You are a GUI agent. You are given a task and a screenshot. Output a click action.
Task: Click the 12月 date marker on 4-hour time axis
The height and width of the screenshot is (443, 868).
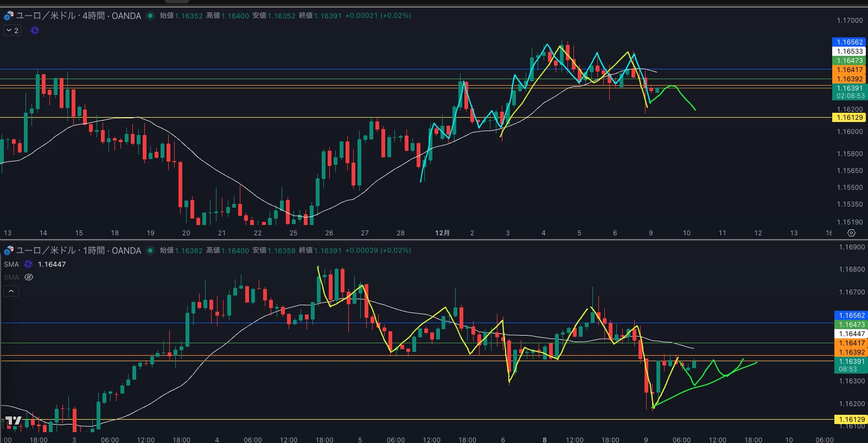coord(442,233)
